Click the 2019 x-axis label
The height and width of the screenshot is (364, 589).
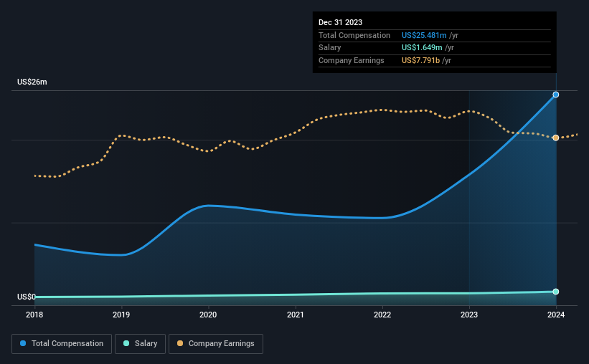pyautogui.click(x=121, y=315)
